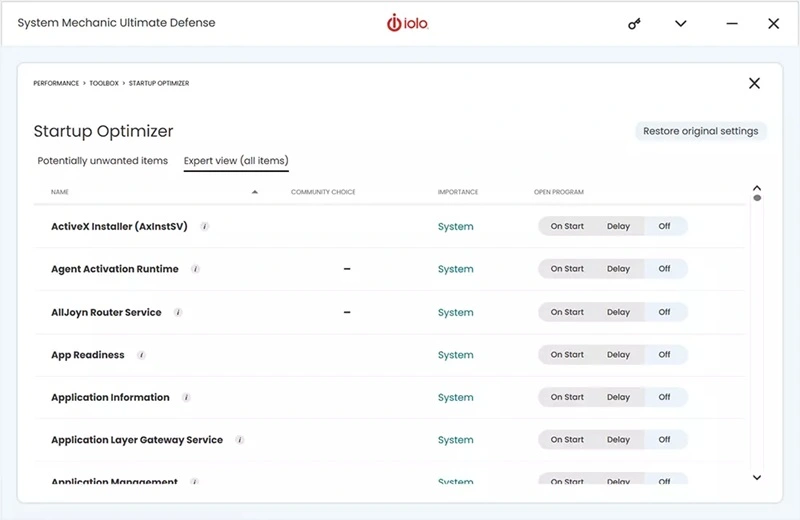Click Restore original settings button

click(x=700, y=131)
